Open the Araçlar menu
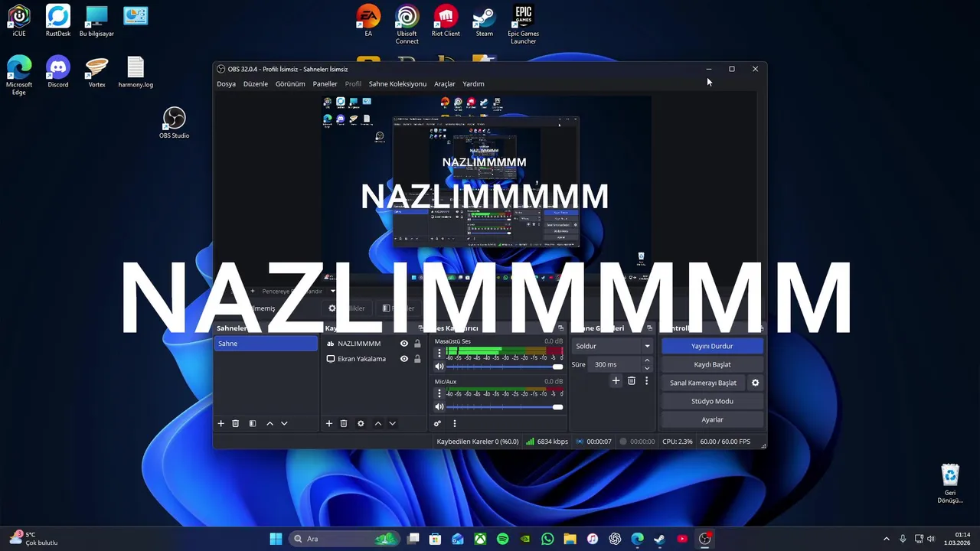 [444, 83]
